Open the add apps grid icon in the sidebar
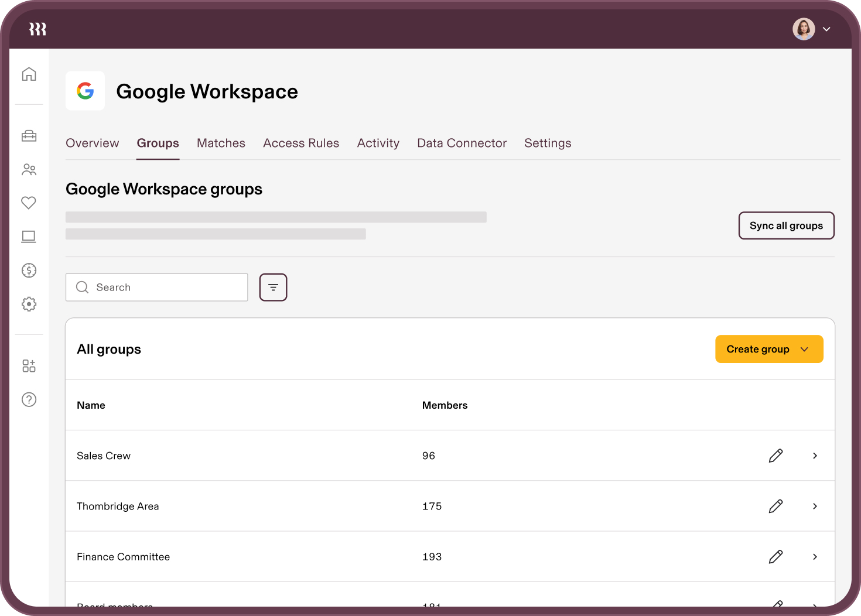 click(x=29, y=366)
